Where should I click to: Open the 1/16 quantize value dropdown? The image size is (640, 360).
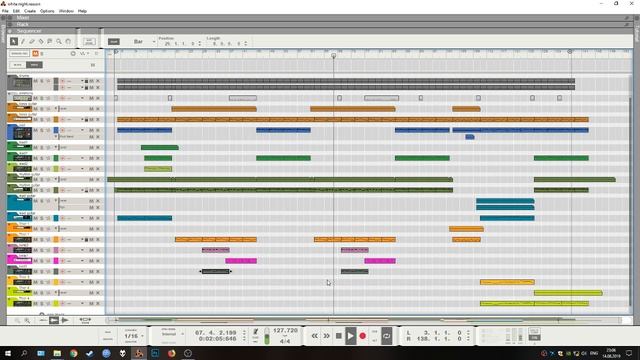142,336
